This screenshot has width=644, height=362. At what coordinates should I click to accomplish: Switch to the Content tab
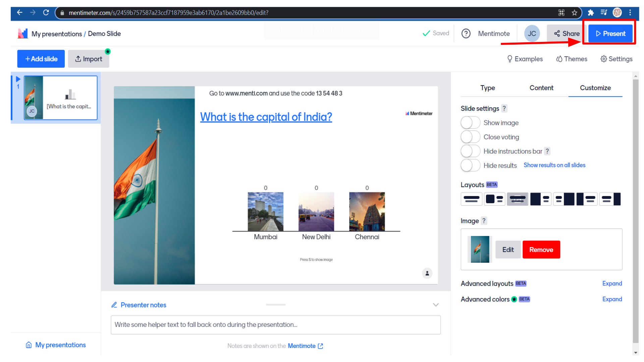(541, 88)
